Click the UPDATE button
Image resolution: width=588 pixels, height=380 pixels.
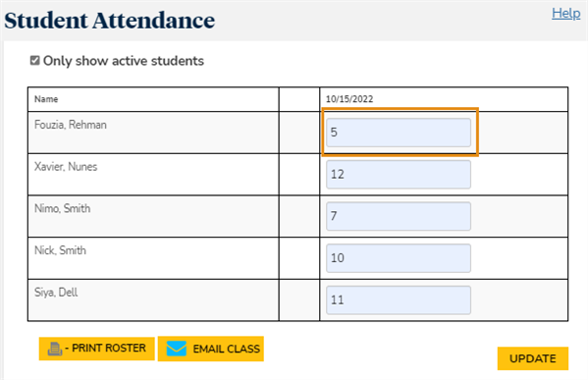pyautogui.click(x=532, y=358)
